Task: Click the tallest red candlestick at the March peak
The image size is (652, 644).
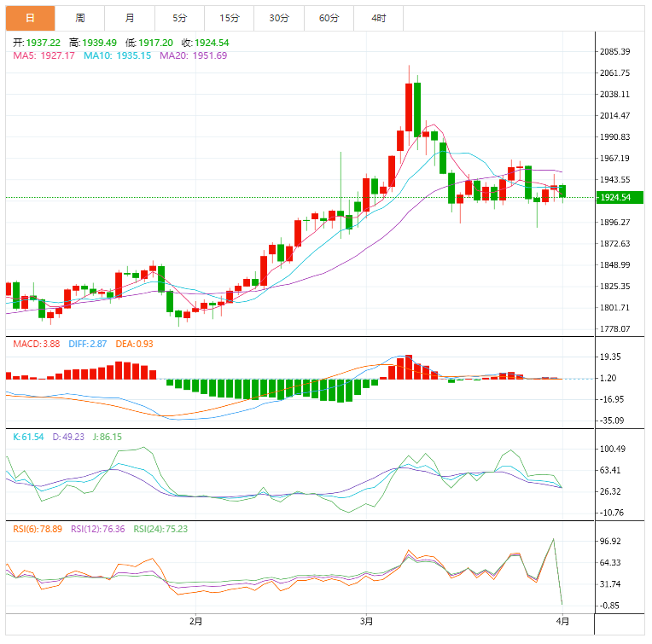Action: click(x=409, y=107)
